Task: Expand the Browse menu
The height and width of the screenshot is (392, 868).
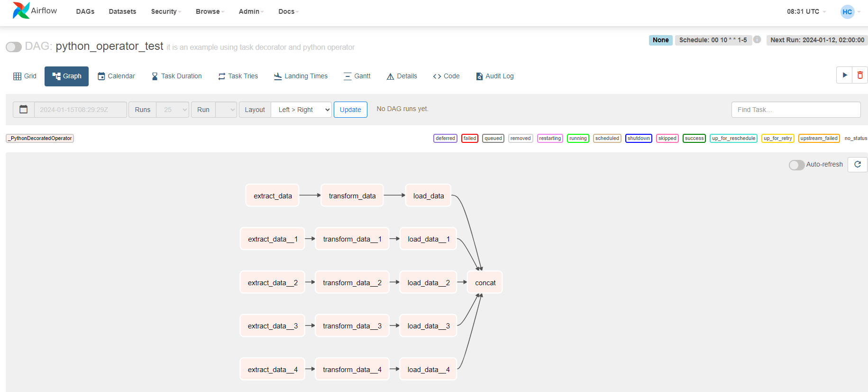Action: click(210, 11)
